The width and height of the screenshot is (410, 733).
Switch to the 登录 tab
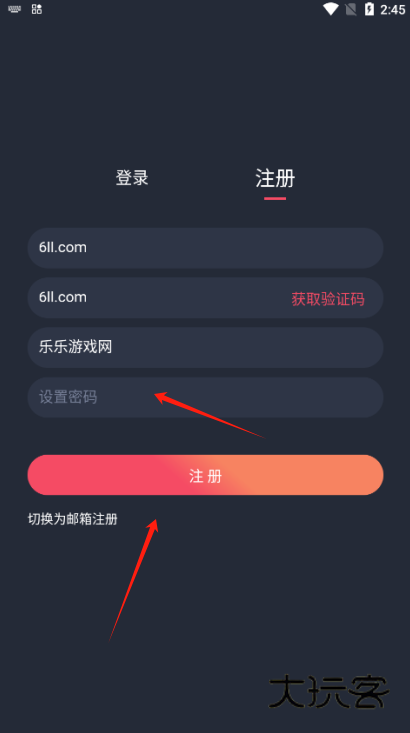click(x=132, y=178)
